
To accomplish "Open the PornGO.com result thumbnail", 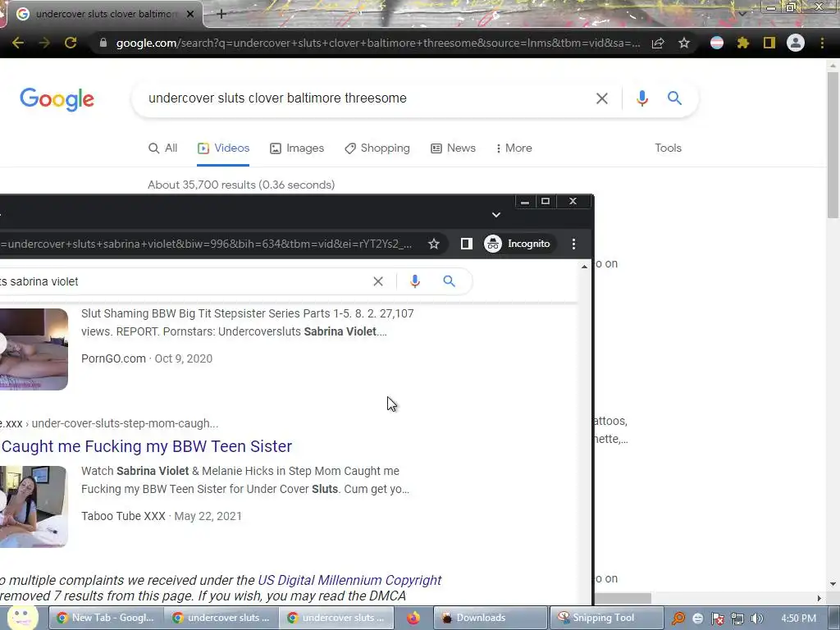I will [x=34, y=349].
